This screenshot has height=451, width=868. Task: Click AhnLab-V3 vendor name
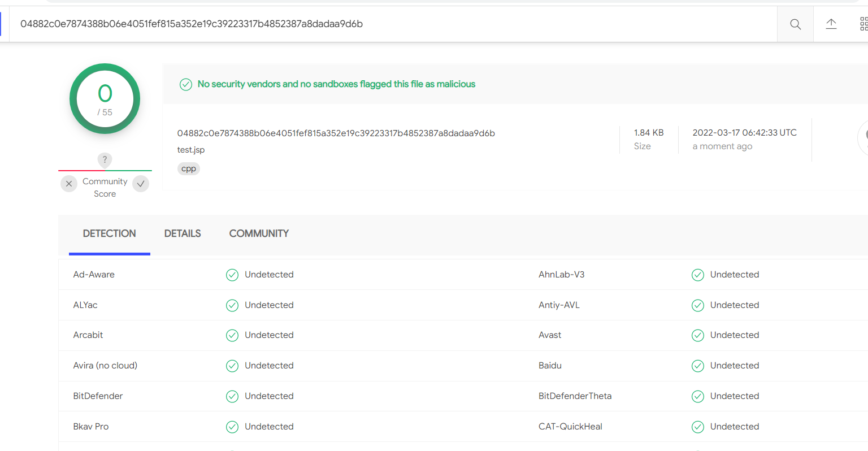pyautogui.click(x=562, y=275)
